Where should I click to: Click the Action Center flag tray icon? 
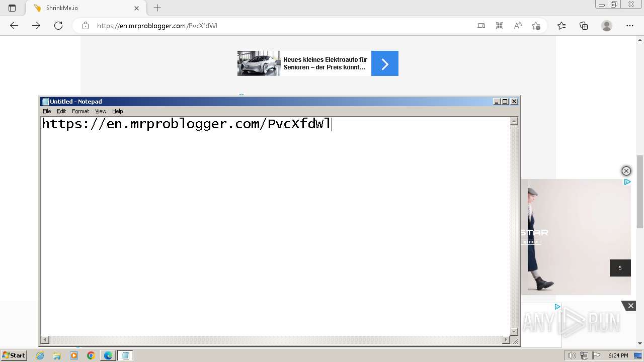click(x=596, y=355)
